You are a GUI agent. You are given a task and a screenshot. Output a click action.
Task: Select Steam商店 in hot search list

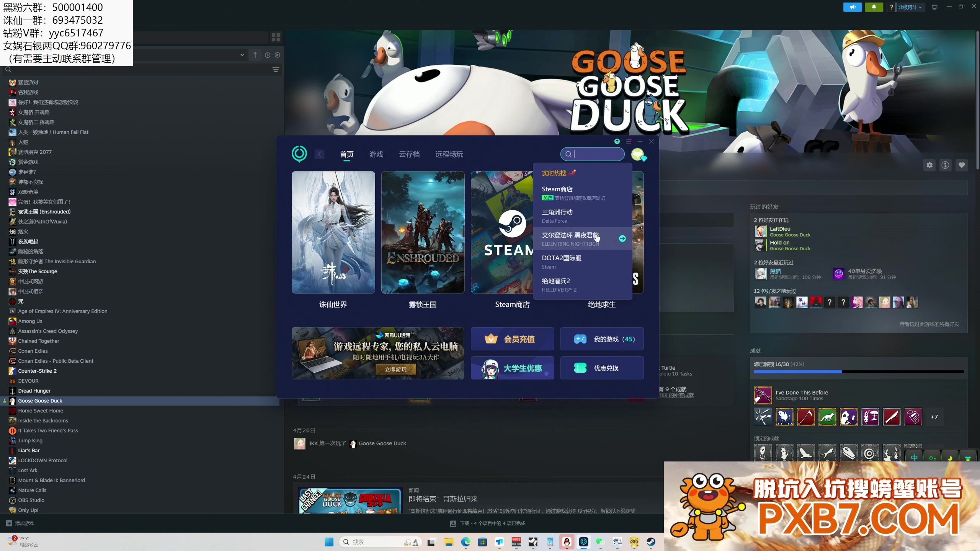tap(582, 193)
